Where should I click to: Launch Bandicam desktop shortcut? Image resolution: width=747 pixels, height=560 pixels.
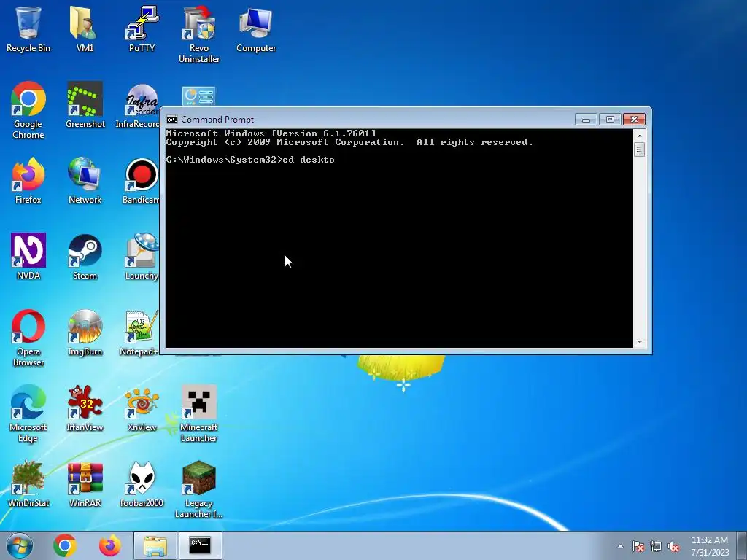[141, 181]
